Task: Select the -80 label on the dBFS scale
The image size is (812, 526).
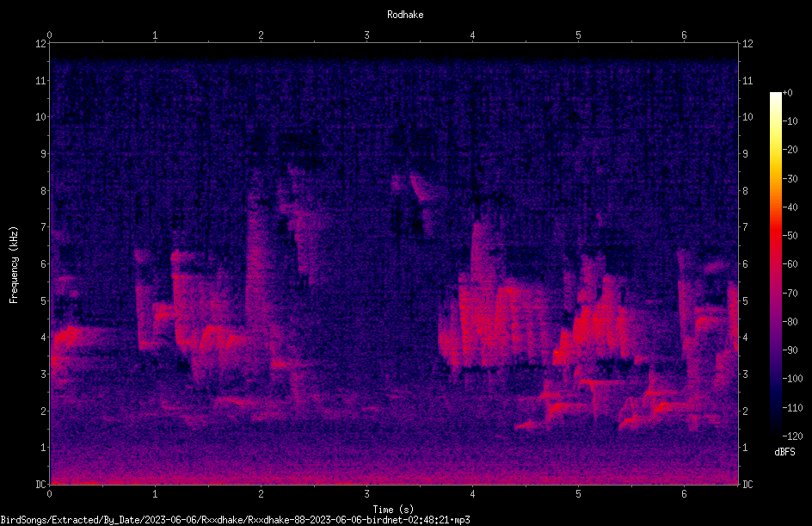Action: pyautogui.click(x=790, y=322)
